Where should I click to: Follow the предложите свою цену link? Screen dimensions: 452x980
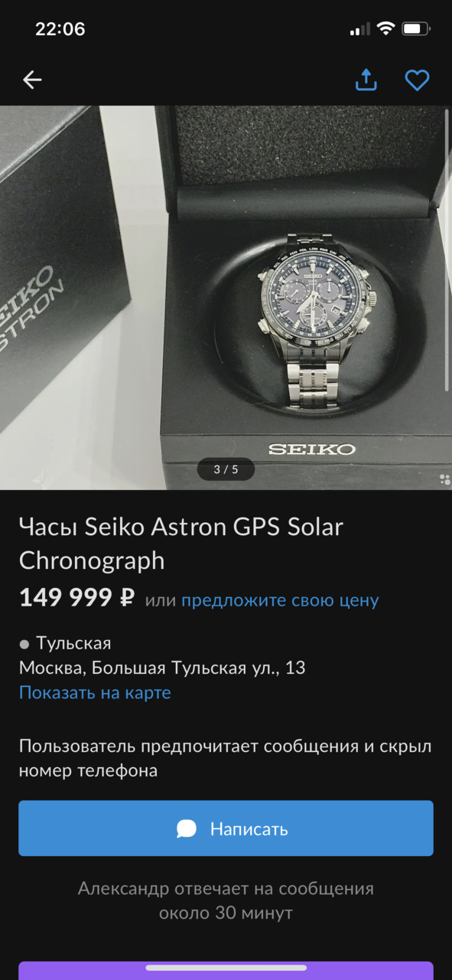tap(280, 600)
